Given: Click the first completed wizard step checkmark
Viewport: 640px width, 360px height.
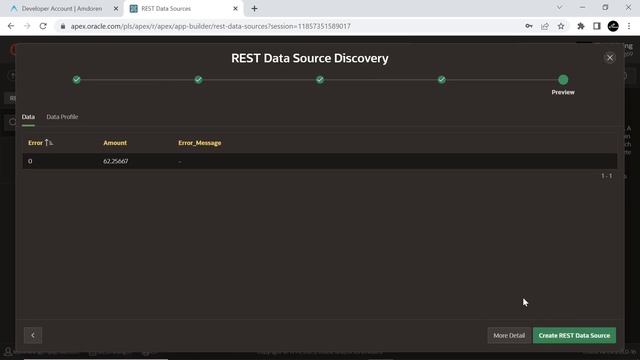Looking at the screenshot, I should (76, 80).
